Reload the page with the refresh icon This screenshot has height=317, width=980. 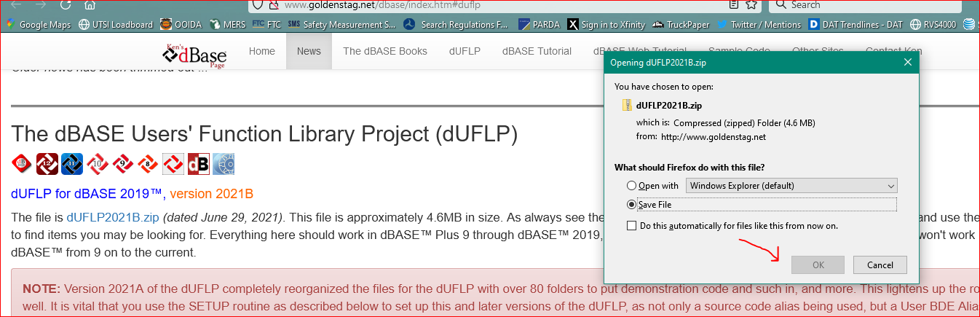[66, 5]
